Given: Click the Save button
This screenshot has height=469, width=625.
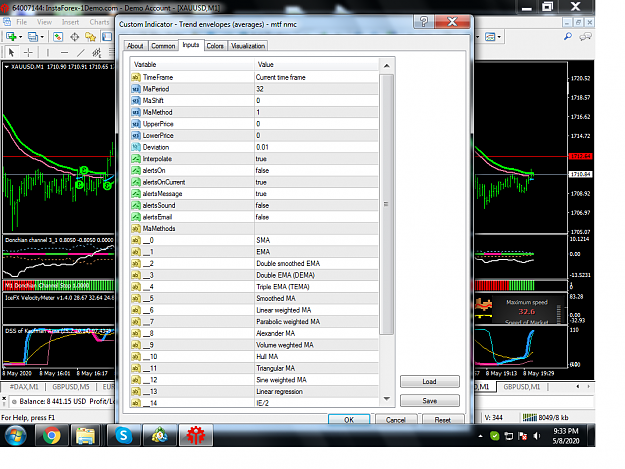Looking at the screenshot, I should pyautogui.click(x=430, y=400).
